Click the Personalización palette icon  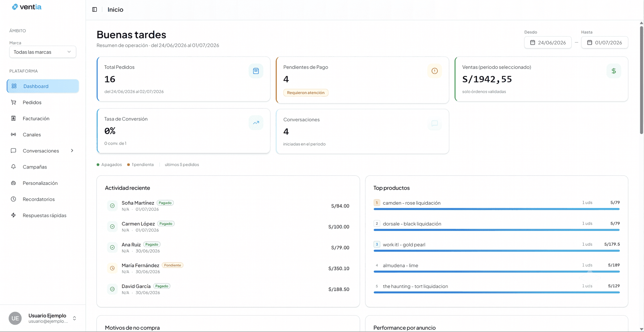13,183
